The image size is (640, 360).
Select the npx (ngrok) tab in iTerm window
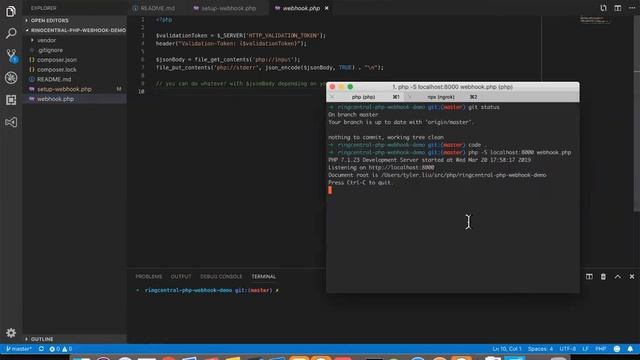(441, 97)
